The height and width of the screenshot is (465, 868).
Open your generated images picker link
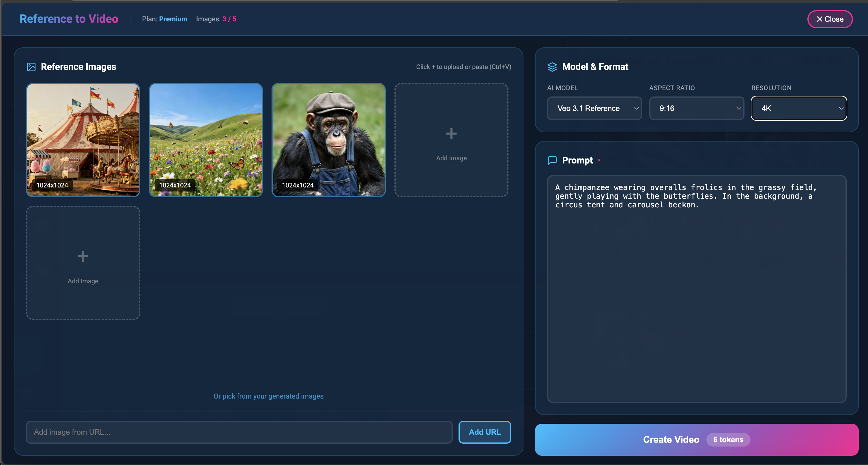coord(268,396)
